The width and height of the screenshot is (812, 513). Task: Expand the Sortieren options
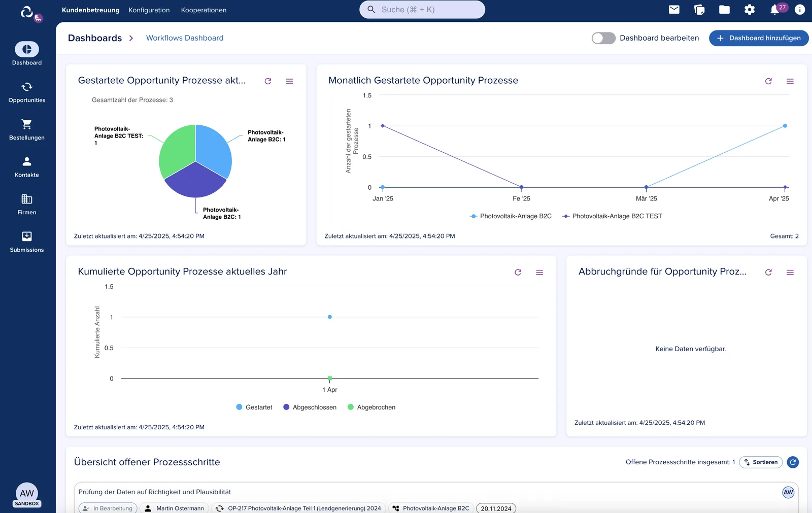(x=761, y=462)
